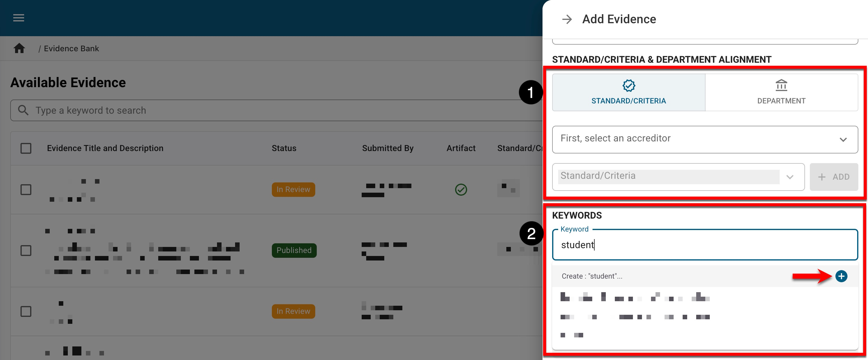Select the STANDARD/CRITERIA tab
Image resolution: width=868 pixels, height=360 pixels.
click(x=628, y=92)
